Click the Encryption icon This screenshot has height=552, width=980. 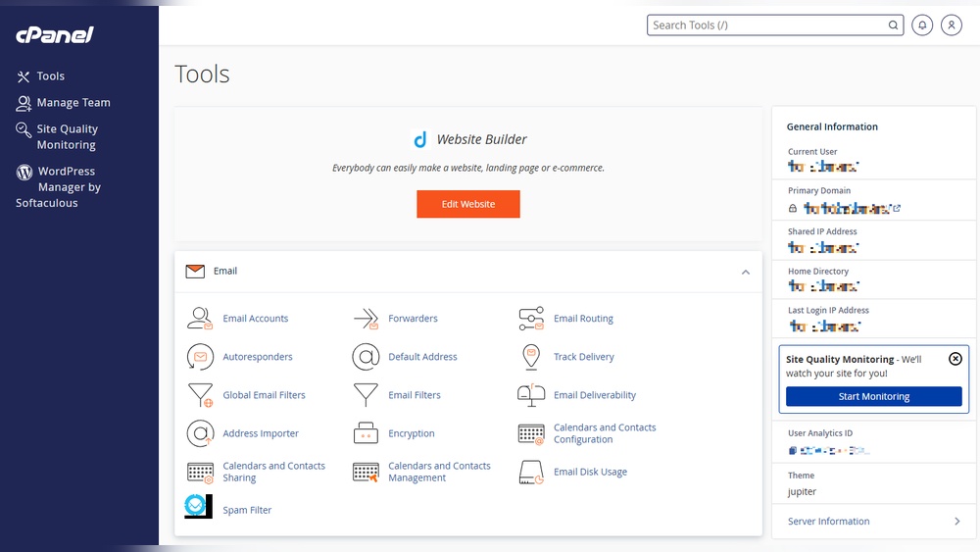[x=366, y=433]
